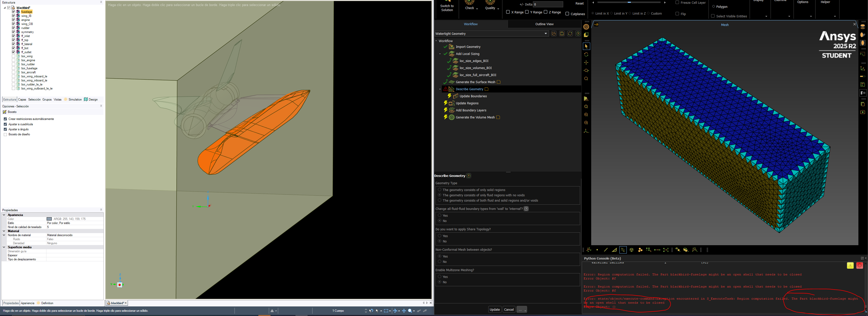This screenshot has width=868, height=316.
Task: Click the red error icon in Python Console
Action: point(860,266)
